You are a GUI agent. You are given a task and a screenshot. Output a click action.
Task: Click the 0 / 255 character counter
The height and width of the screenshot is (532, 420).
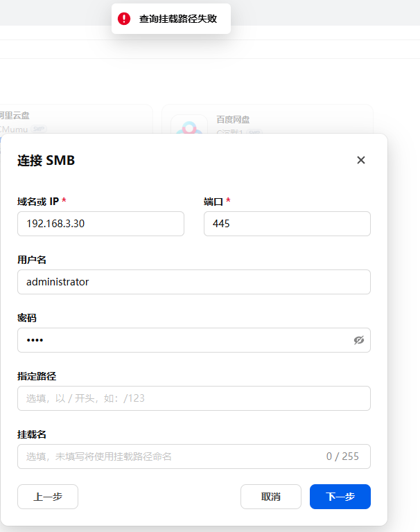click(x=342, y=456)
